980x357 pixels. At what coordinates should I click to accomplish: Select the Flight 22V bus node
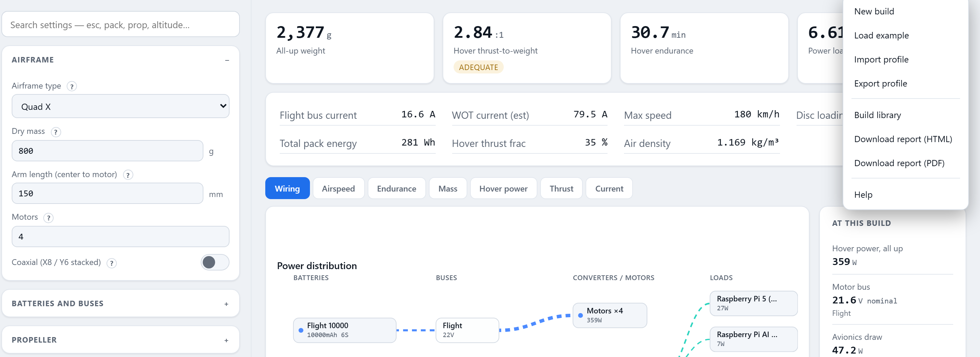[x=467, y=330]
